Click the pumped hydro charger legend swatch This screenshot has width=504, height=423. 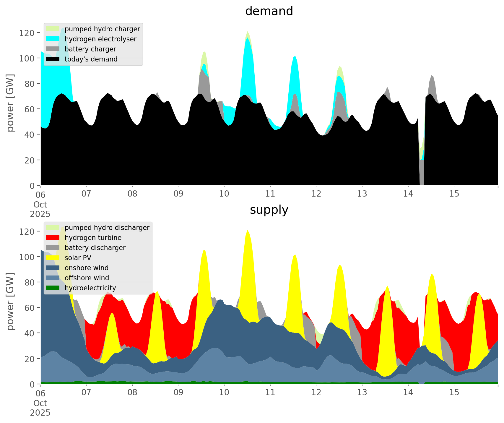53,29
